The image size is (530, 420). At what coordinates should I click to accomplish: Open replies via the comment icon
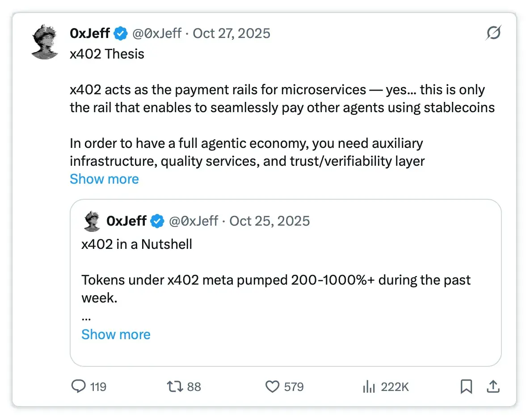tap(80, 387)
